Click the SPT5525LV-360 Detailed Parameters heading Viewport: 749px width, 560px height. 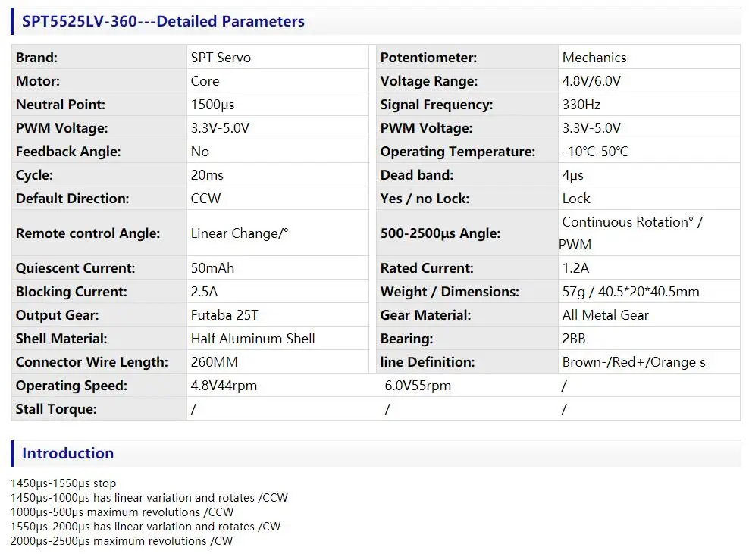(x=163, y=22)
